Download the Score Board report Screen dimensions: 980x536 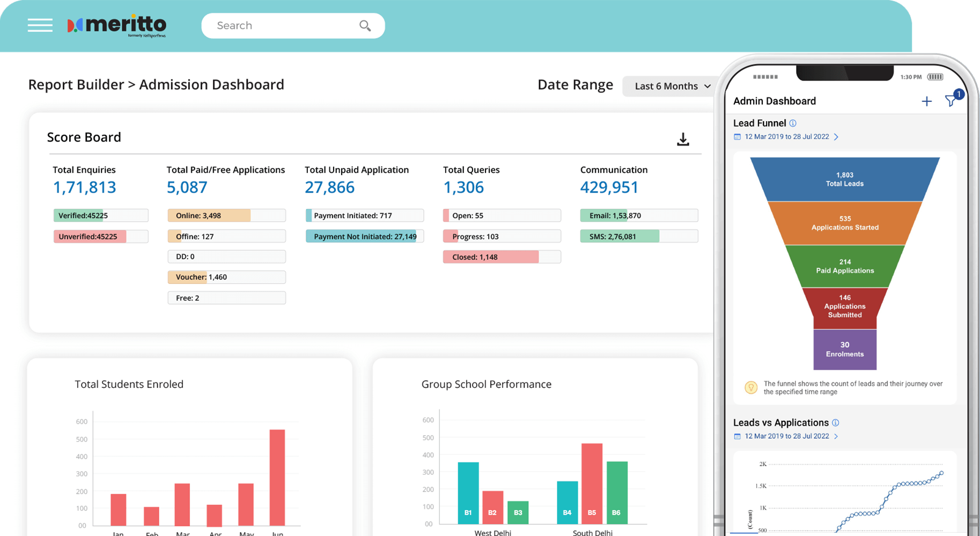pyautogui.click(x=683, y=139)
